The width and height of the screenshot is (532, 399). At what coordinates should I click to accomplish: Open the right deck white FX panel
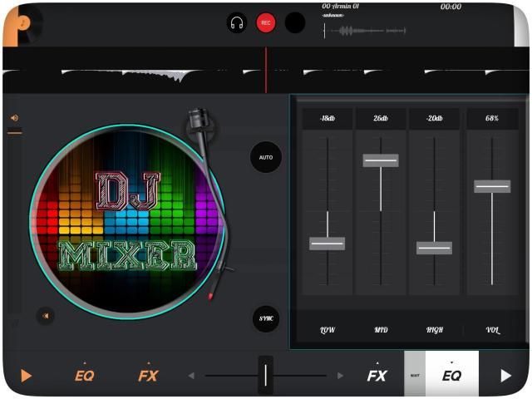pyautogui.click(x=377, y=375)
